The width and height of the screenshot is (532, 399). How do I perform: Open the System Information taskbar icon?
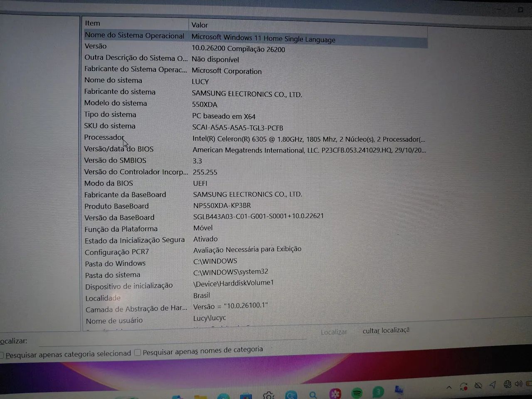[x=399, y=391]
